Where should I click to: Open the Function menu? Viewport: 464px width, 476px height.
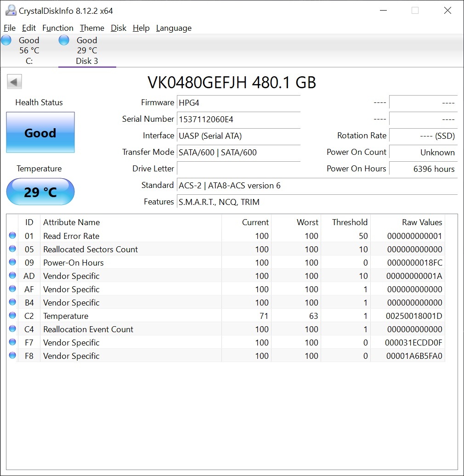coord(58,28)
